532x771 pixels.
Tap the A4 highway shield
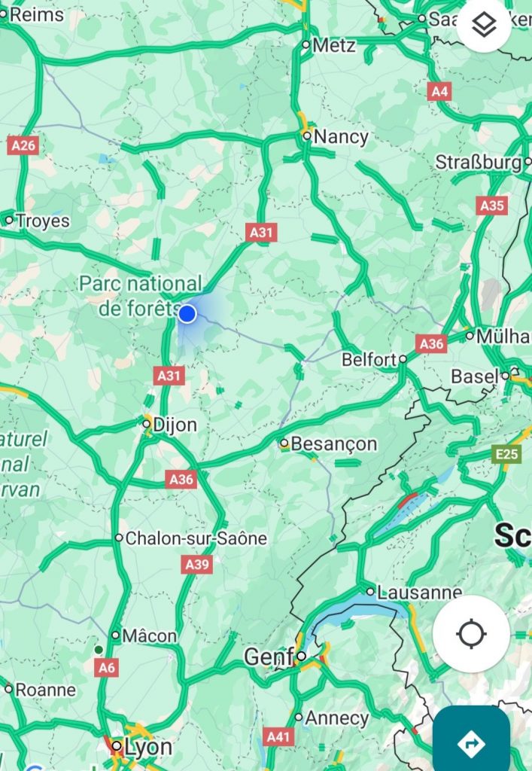pyautogui.click(x=439, y=91)
